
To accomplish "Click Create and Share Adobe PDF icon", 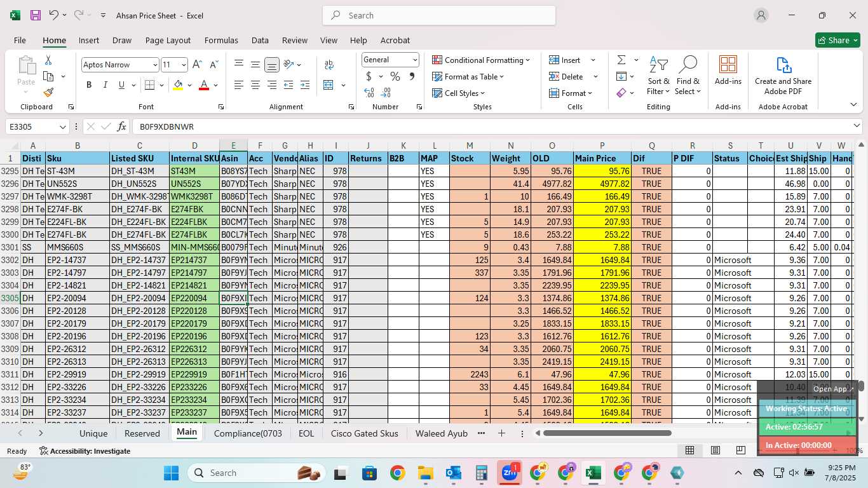I will click(x=783, y=64).
